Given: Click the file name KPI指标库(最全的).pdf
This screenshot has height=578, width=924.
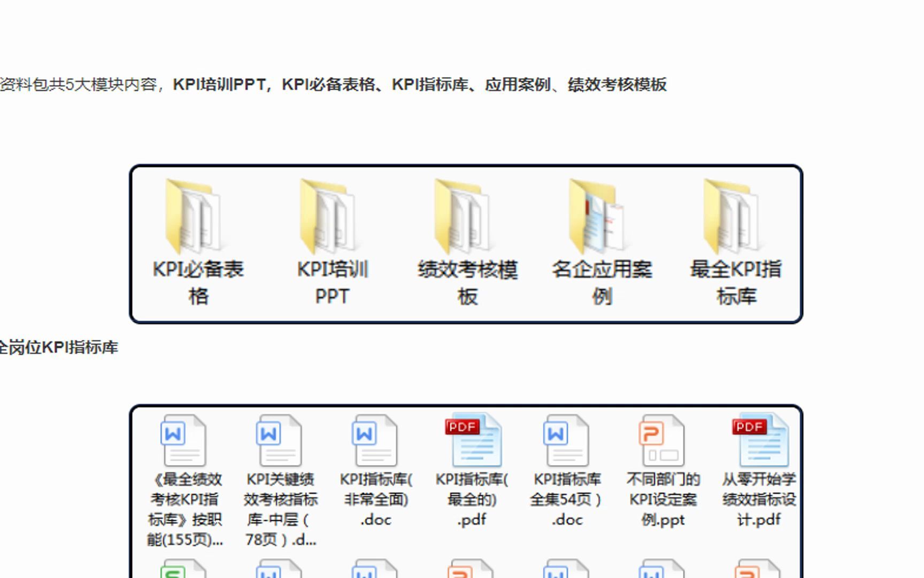Looking at the screenshot, I should pyautogui.click(x=472, y=499).
